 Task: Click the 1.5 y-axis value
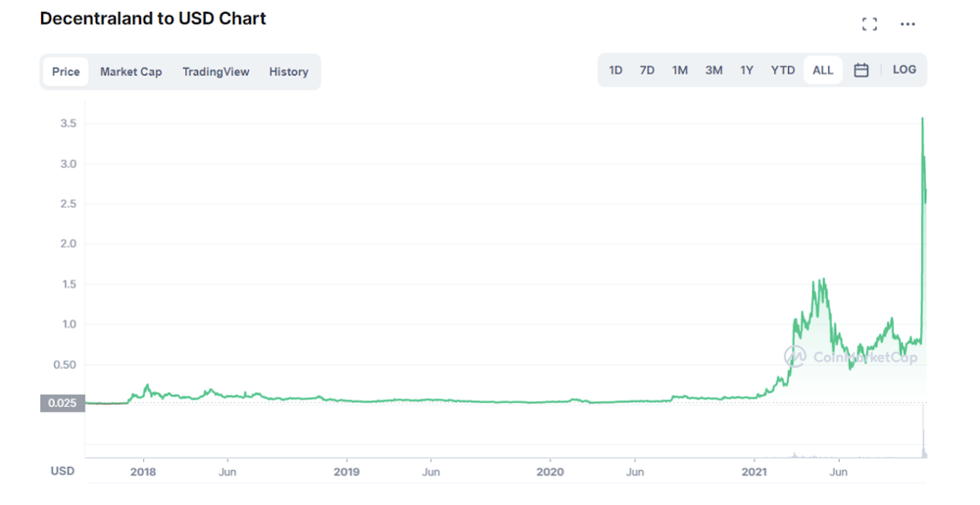69,284
